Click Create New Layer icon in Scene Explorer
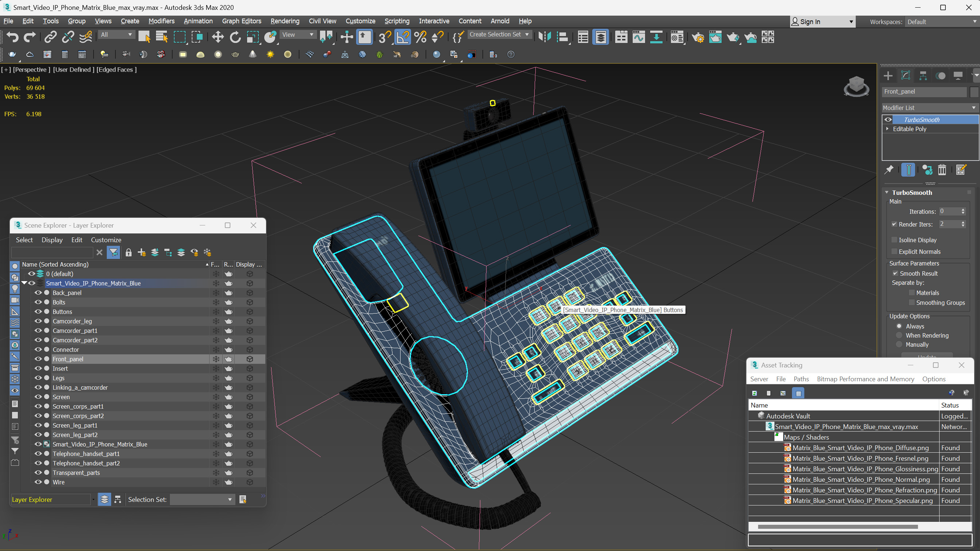 141,252
